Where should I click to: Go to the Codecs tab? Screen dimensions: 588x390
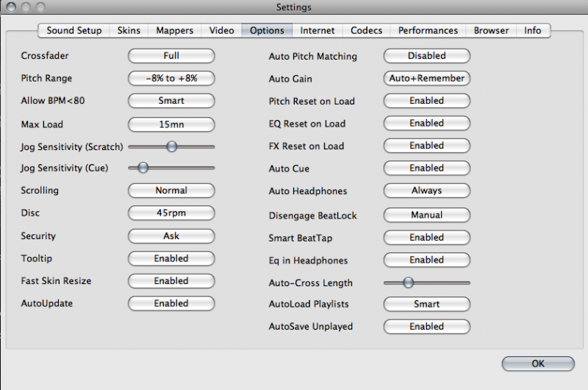[x=366, y=30]
